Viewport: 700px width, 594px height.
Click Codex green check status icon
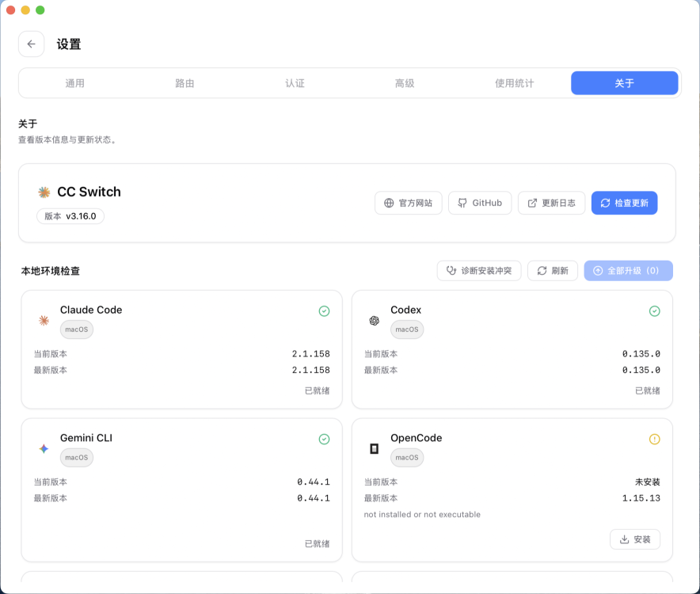pos(654,310)
